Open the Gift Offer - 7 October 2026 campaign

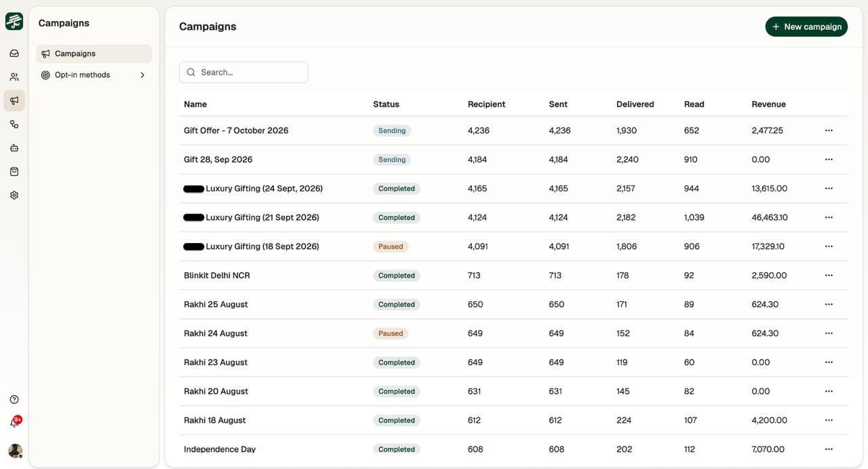coord(236,130)
